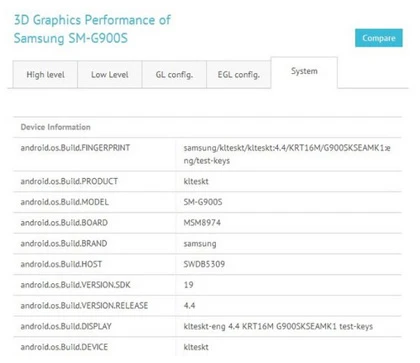Screen dimensions: 420x363
Task: Click the 'klteskt' value in PRODUCT row
Action: click(196, 181)
